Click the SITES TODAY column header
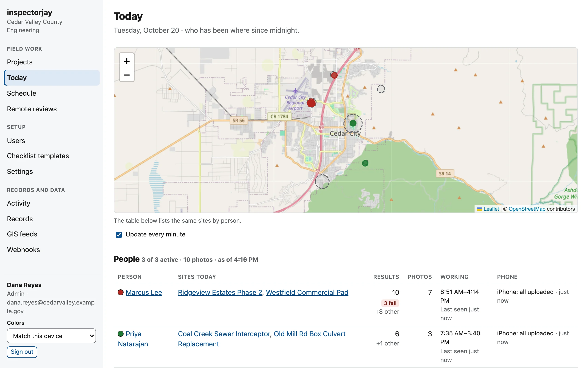 coord(197,277)
